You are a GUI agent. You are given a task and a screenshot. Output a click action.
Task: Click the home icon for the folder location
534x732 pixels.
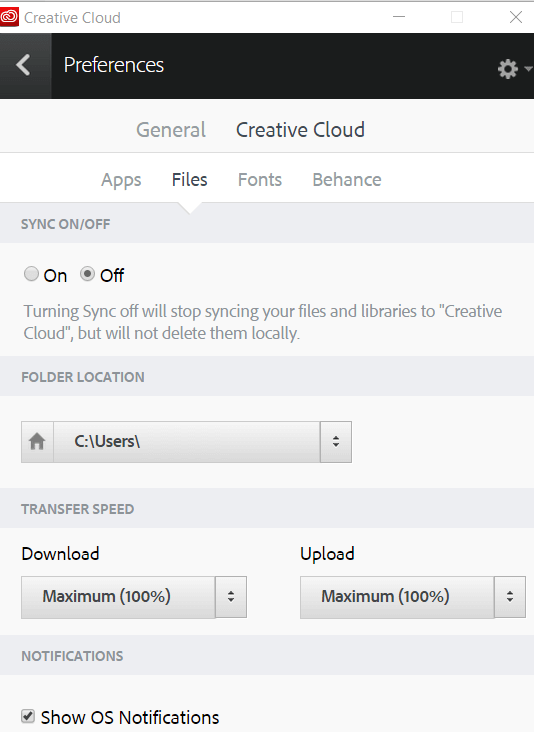37,442
